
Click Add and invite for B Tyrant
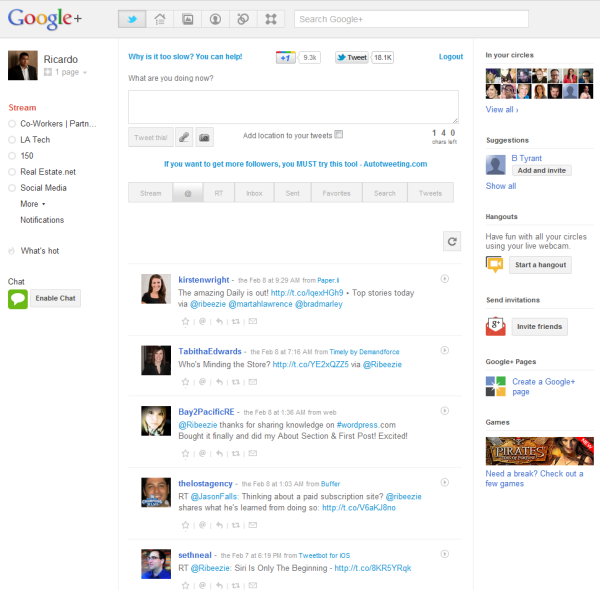tap(541, 171)
